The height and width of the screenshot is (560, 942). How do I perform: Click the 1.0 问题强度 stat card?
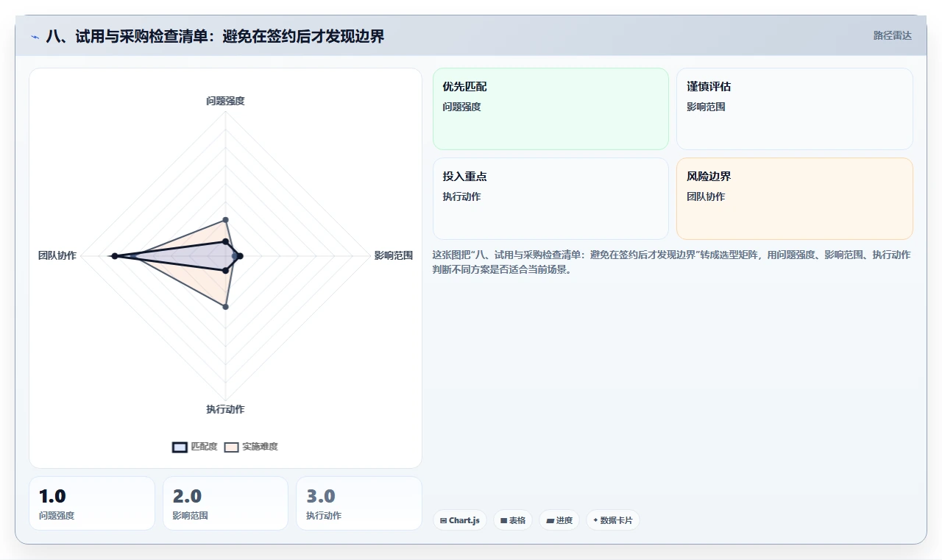[92, 503]
